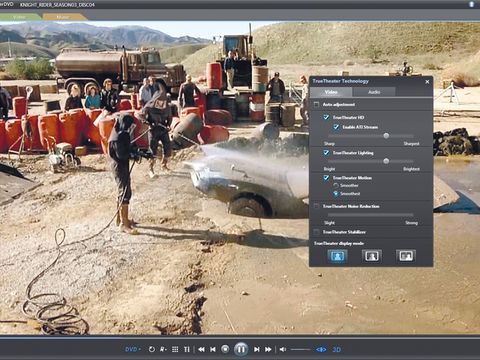This screenshot has width=480, height=360.
Task: Click the repeat circular arrow icon
Action: (x=152, y=349)
